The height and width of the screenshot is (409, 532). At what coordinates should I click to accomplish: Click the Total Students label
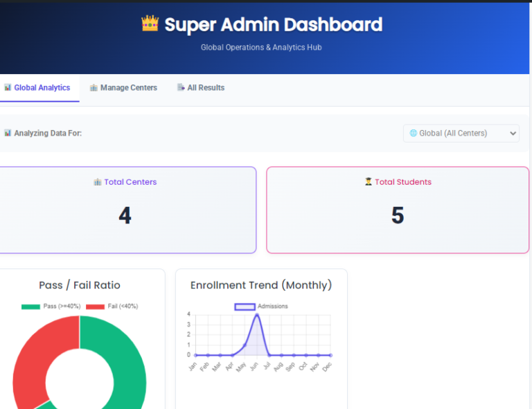click(403, 182)
